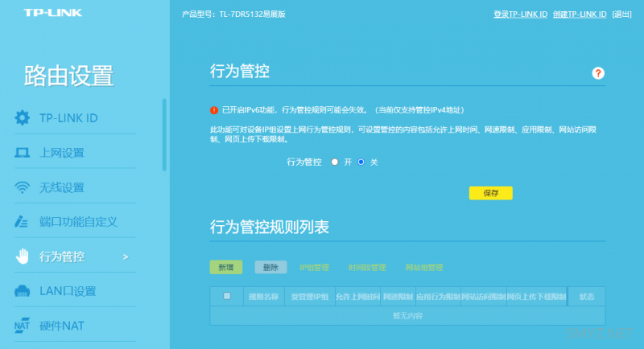Enable 行为管控 with the 开 radio button
The image size is (644, 349).
pos(335,162)
